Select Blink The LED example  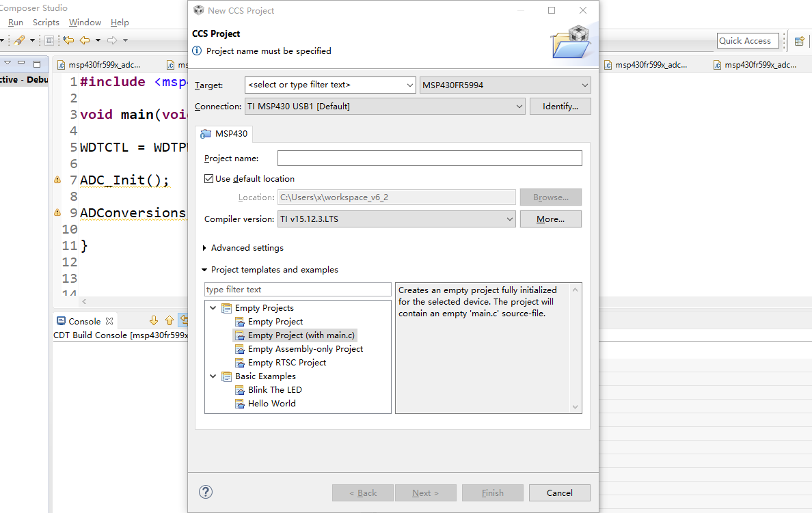(x=275, y=390)
